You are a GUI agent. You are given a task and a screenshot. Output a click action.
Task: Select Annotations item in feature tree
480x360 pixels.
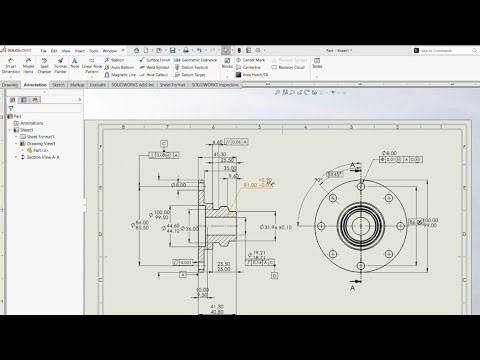click(x=28, y=123)
